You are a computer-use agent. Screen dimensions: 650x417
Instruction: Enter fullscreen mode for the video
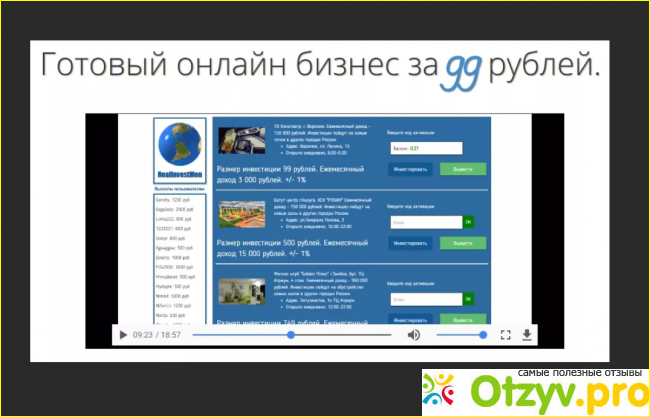(x=505, y=335)
